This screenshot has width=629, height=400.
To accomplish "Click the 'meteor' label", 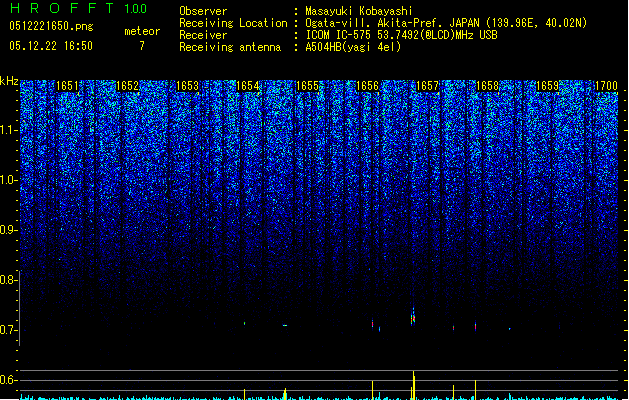I will (142, 31).
